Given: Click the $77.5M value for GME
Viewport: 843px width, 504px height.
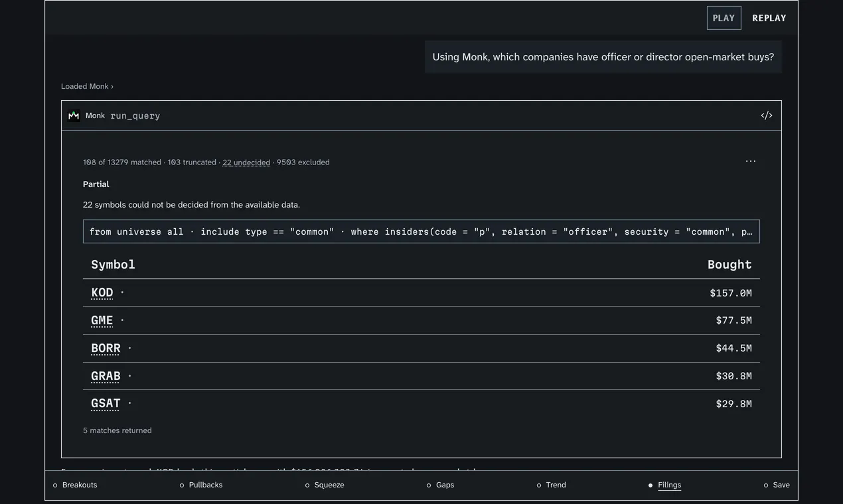Looking at the screenshot, I should point(733,320).
